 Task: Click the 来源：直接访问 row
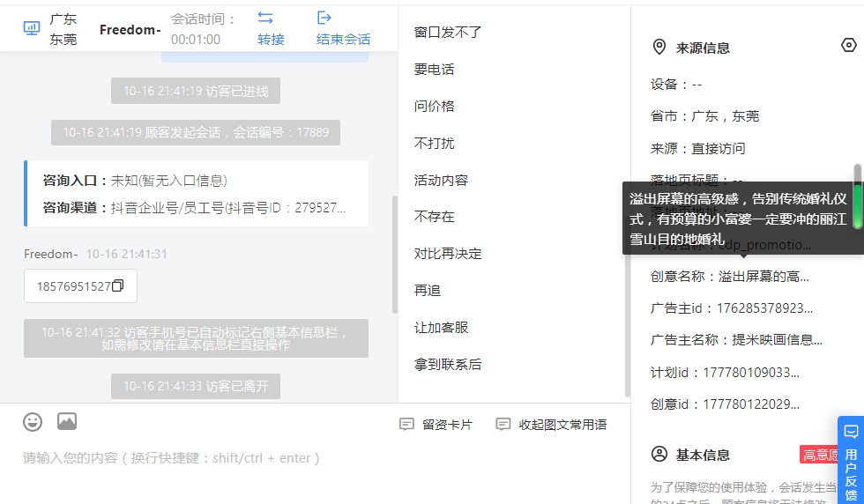pyautogui.click(x=697, y=148)
